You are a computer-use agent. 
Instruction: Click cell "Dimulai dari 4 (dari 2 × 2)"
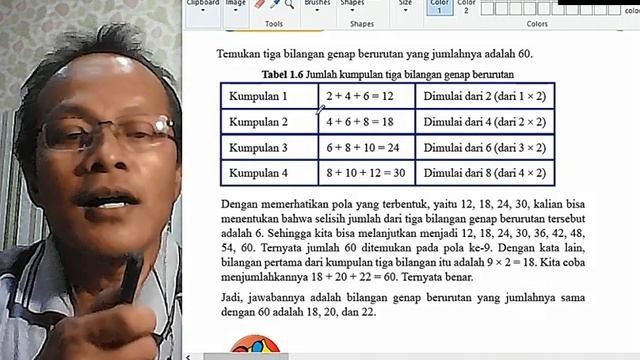(484, 122)
